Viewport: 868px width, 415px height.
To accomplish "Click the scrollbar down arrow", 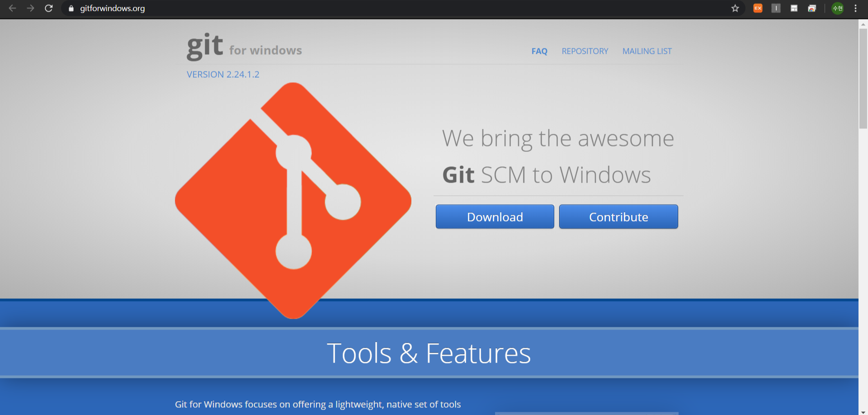I will 863,412.
